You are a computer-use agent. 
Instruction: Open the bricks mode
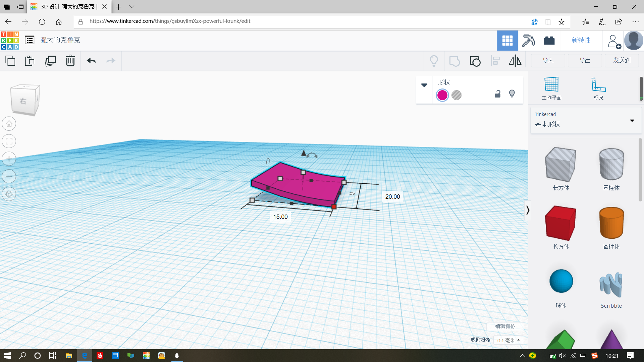click(x=549, y=41)
